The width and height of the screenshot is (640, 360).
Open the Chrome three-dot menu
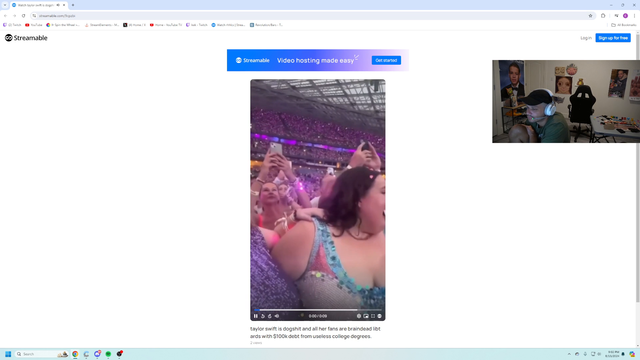click(x=634, y=16)
